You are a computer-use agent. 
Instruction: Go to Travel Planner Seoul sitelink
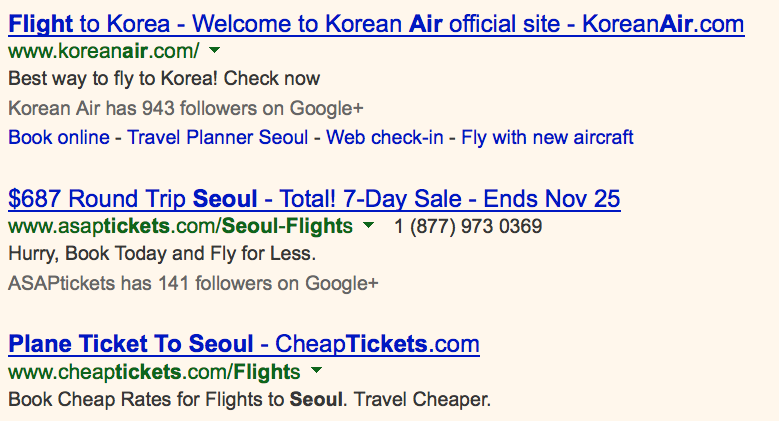tap(218, 137)
